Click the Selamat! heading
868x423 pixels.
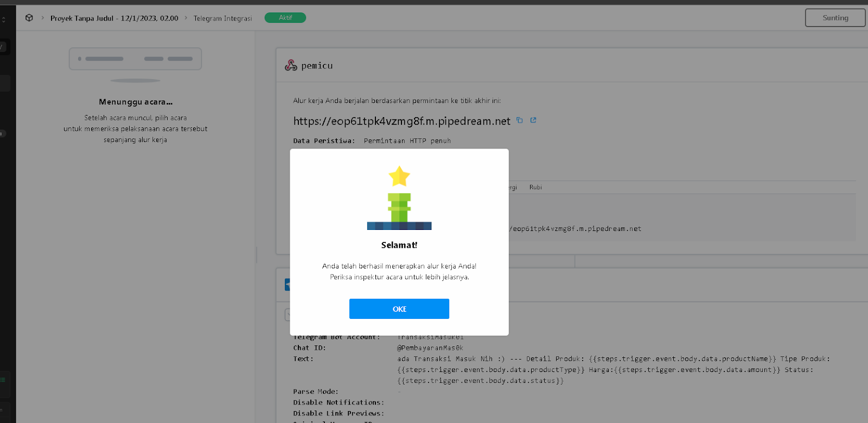click(x=399, y=245)
